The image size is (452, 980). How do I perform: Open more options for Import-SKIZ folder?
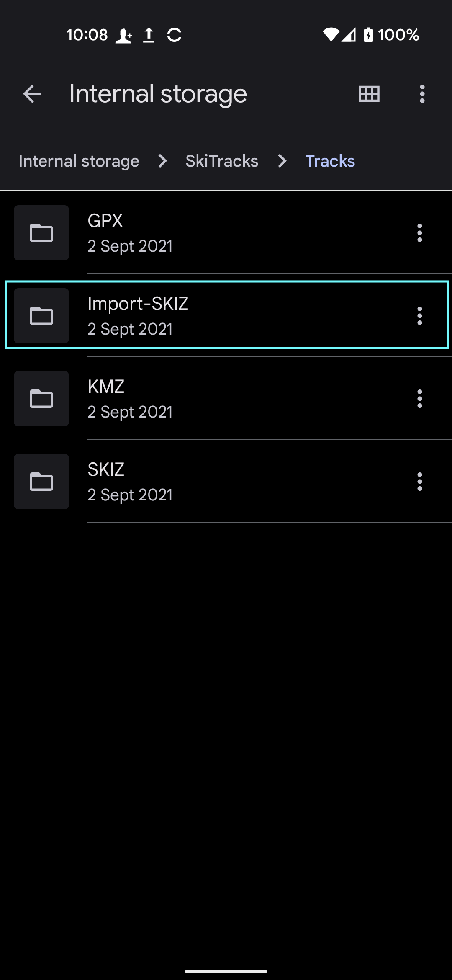[x=419, y=316]
